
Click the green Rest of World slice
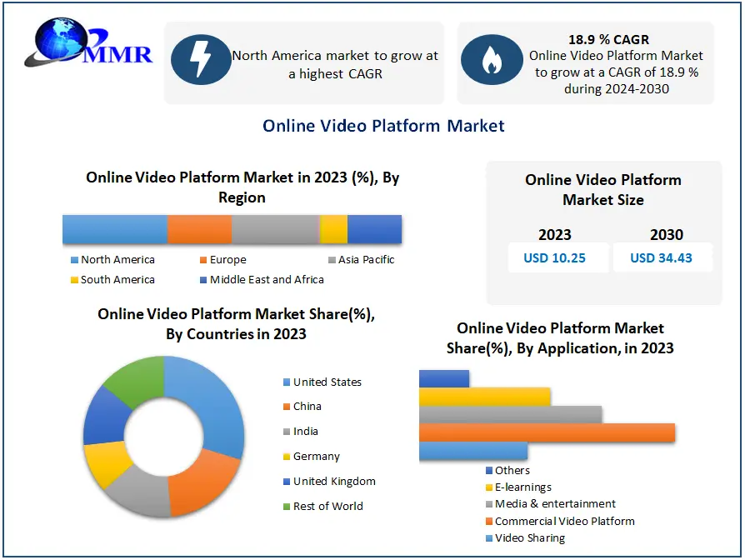[137, 380]
